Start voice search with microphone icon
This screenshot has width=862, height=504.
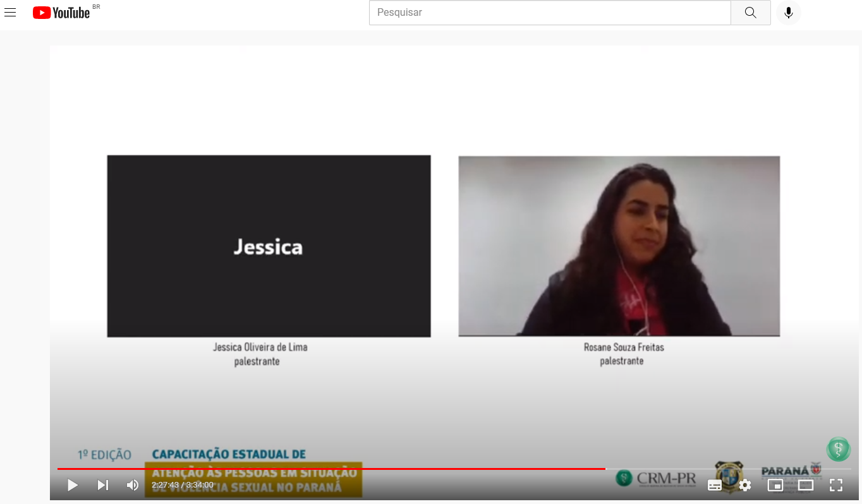pyautogui.click(x=788, y=13)
